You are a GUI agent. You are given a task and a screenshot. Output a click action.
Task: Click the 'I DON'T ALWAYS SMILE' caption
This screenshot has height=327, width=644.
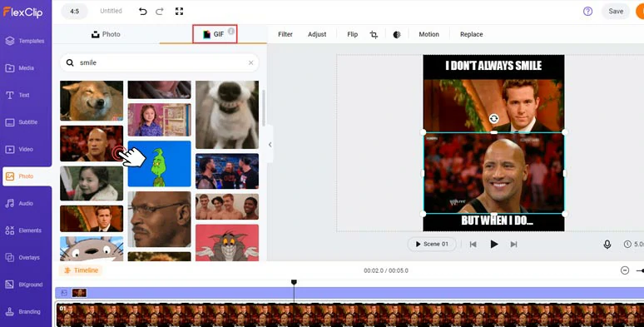[493, 66]
